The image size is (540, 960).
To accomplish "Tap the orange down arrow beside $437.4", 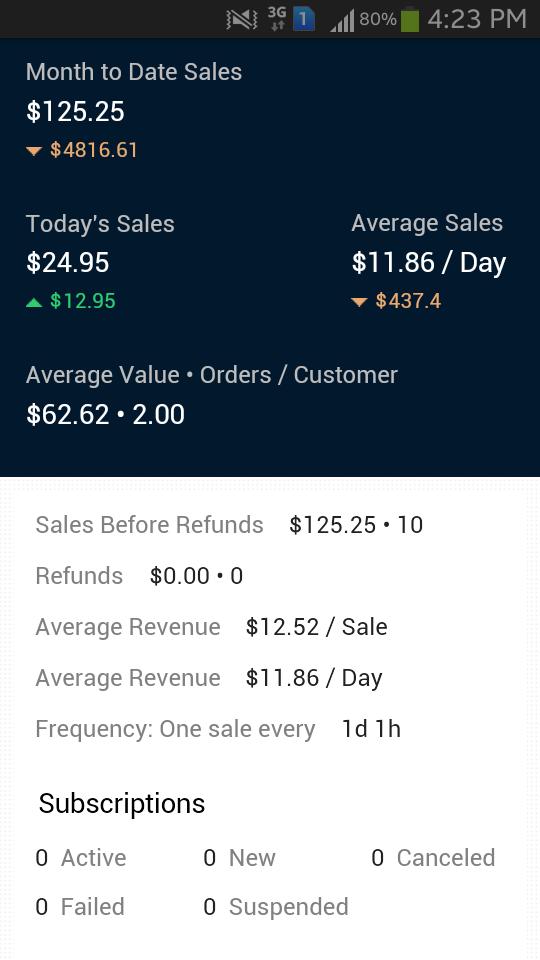I will 359,302.
